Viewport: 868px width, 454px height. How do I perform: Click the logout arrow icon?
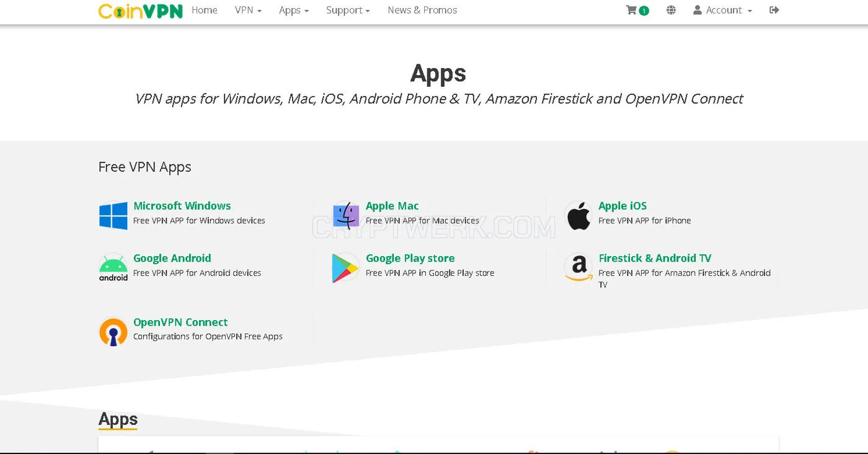[x=774, y=10]
